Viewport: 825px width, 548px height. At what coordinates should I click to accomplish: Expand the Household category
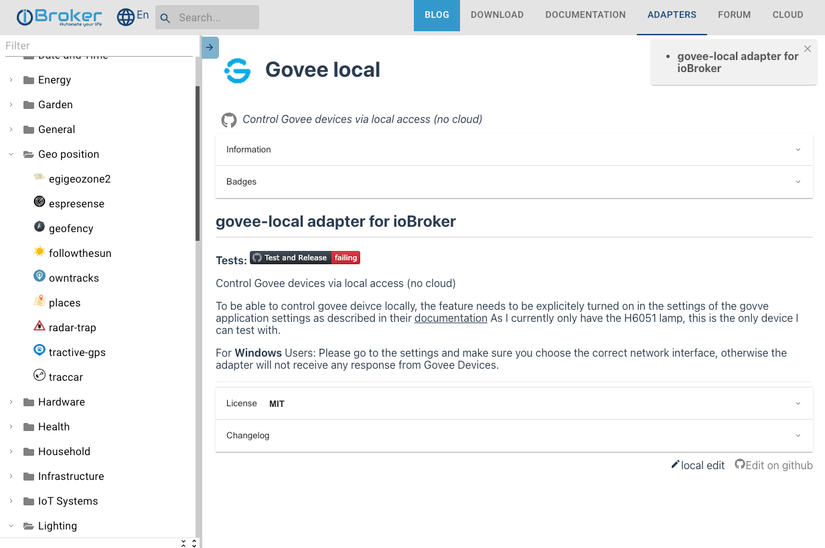[11, 451]
